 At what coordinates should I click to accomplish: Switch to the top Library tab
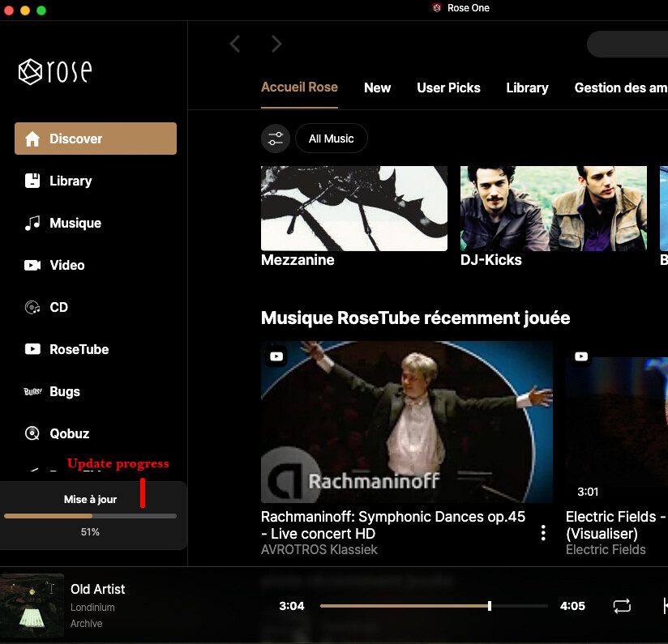tap(527, 87)
